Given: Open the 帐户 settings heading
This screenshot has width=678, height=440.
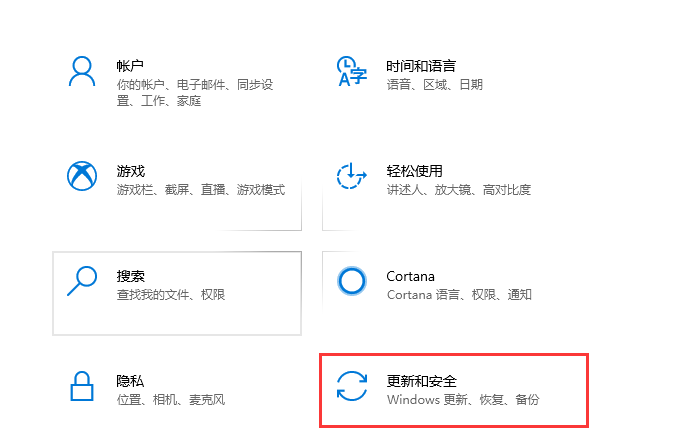Looking at the screenshot, I should 131,66.
